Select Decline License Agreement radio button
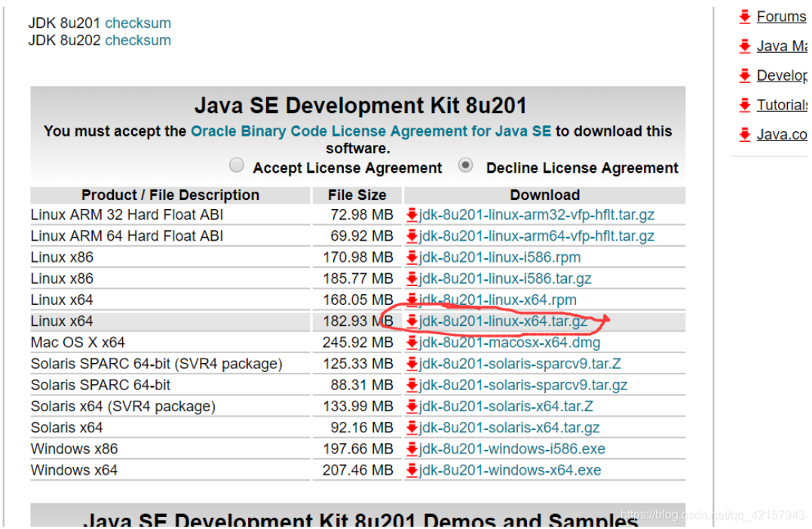The height and width of the screenshot is (529, 812). point(465,165)
